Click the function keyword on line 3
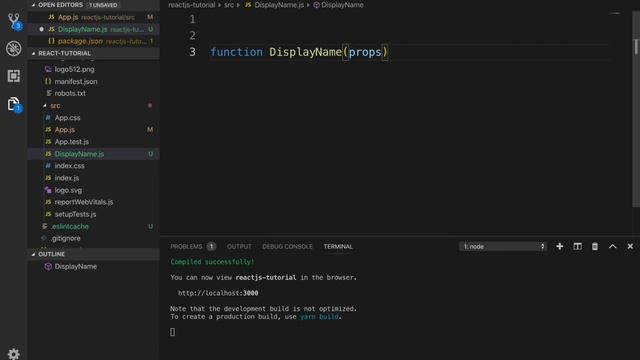Screen dimensions: 640x360 click(237, 52)
